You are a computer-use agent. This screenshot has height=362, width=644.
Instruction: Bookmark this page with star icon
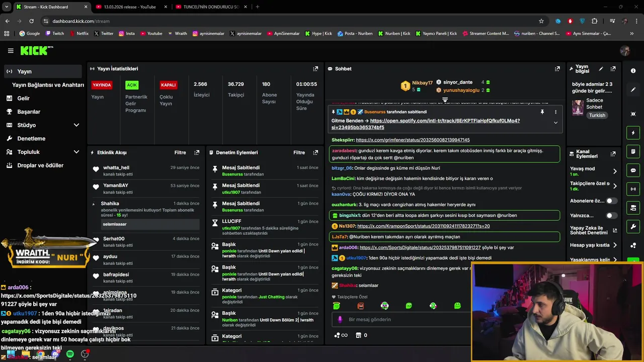click(541, 21)
